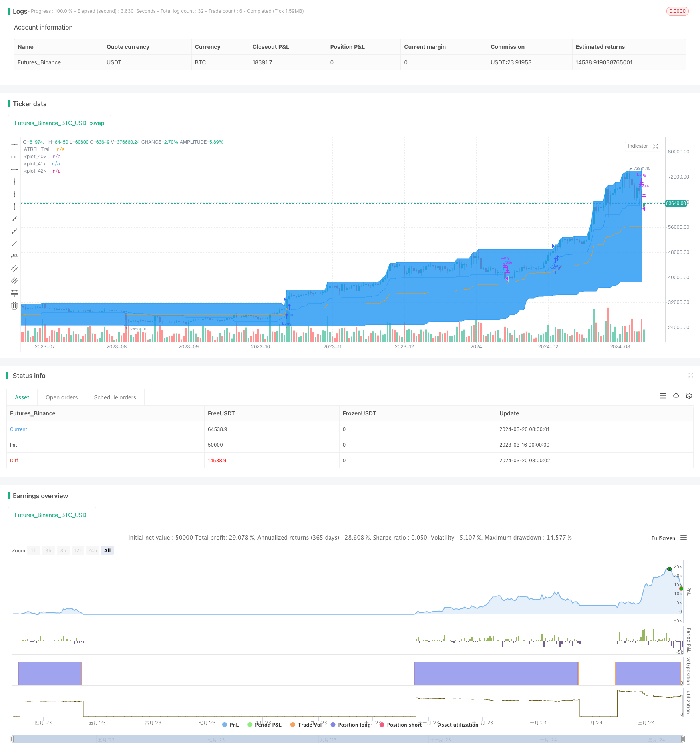Viewport: 700px width, 755px height.
Task: Grab the navigator left range handle
Action: [x=12, y=739]
